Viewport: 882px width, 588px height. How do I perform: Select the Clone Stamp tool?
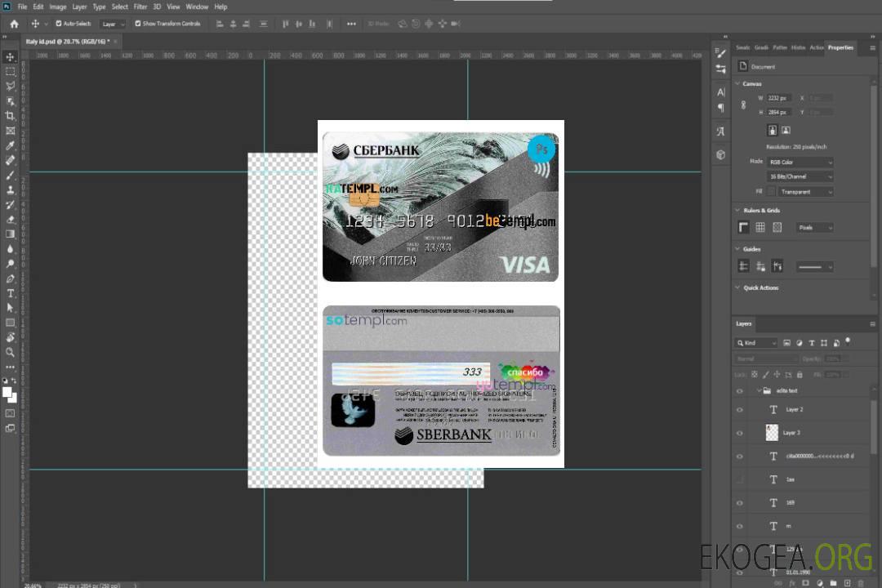point(10,190)
